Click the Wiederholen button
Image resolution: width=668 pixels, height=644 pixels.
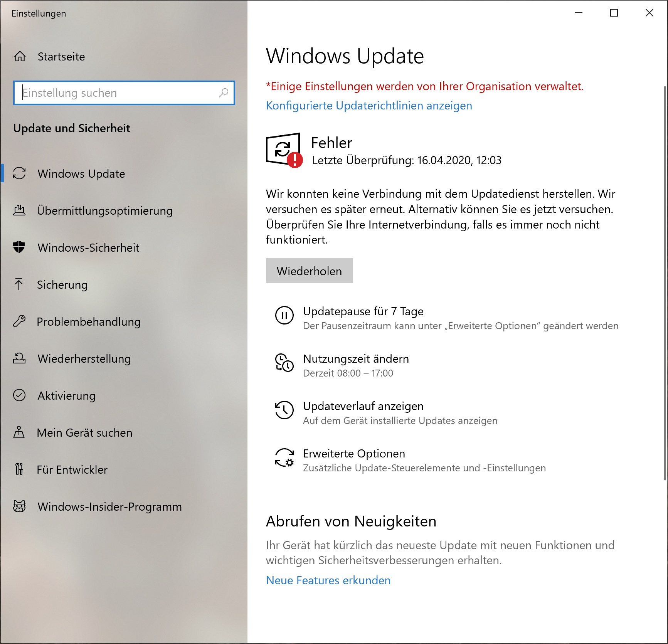click(309, 271)
